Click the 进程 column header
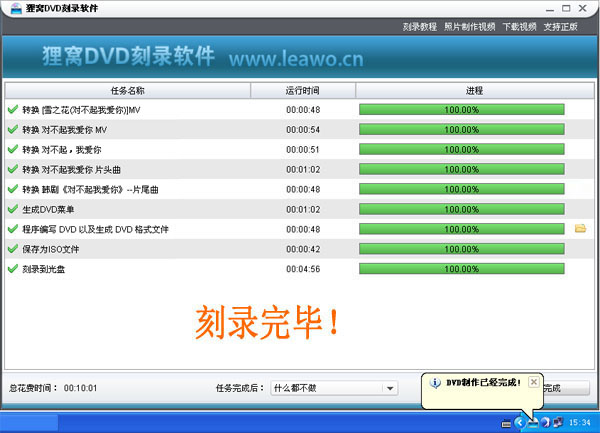Screen dimensions: 600x433 (x=474, y=91)
